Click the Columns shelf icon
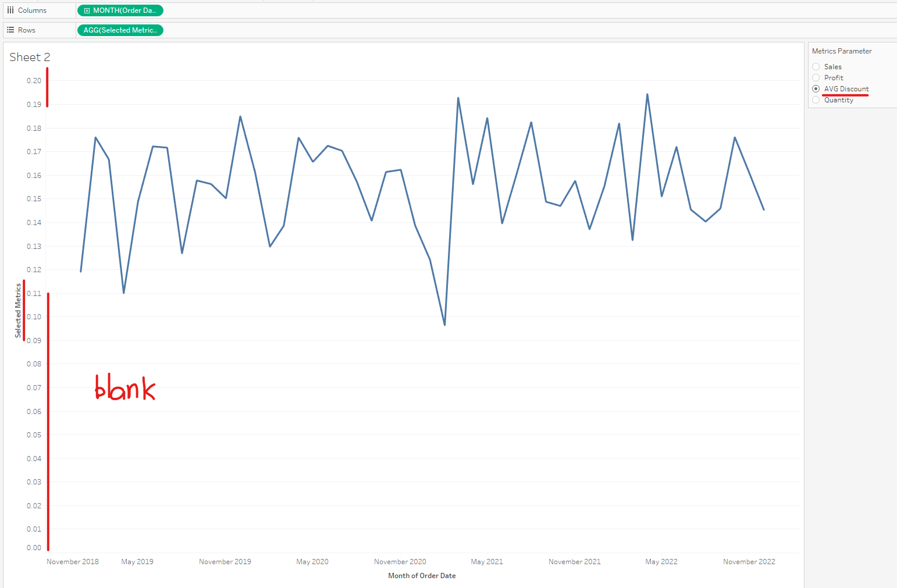Image resolution: width=897 pixels, height=588 pixels. pyautogui.click(x=10, y=10)
